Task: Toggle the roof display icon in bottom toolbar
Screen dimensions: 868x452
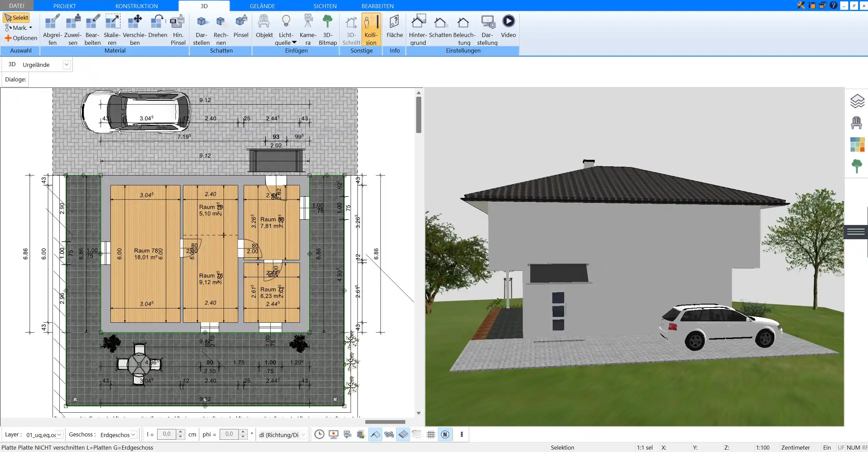Action: point(375,434)
